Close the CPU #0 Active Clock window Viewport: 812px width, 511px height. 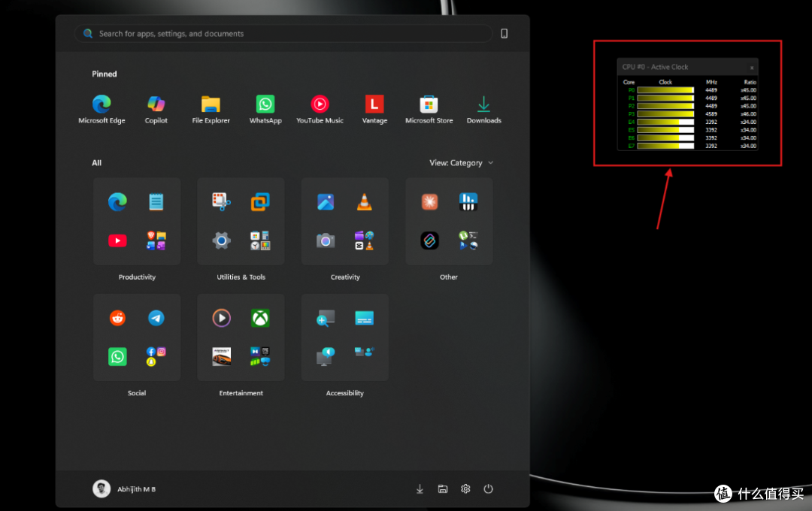[x=751, y=68]
